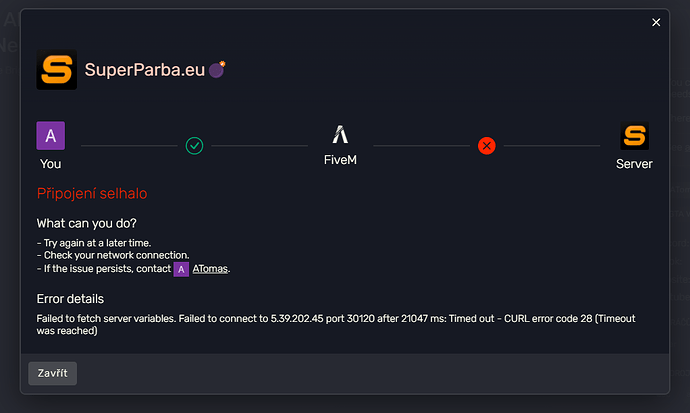Click the purple bomb icon beside server name

tap(217, 69)
